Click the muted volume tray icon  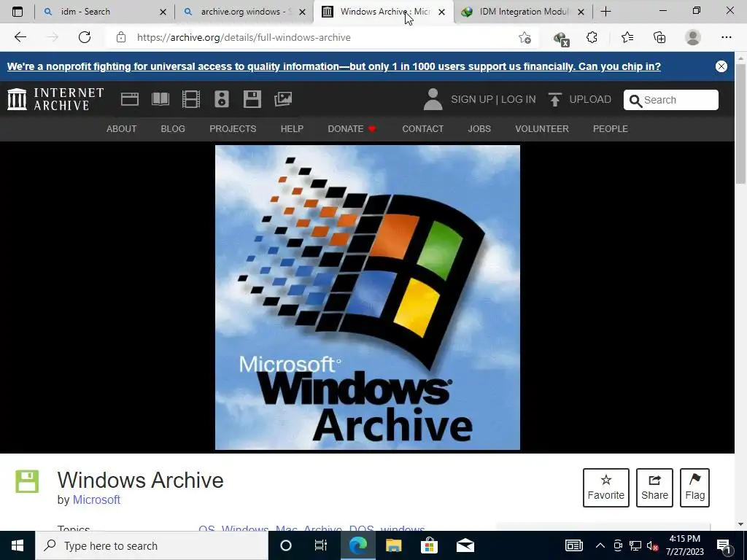[653, 545]
